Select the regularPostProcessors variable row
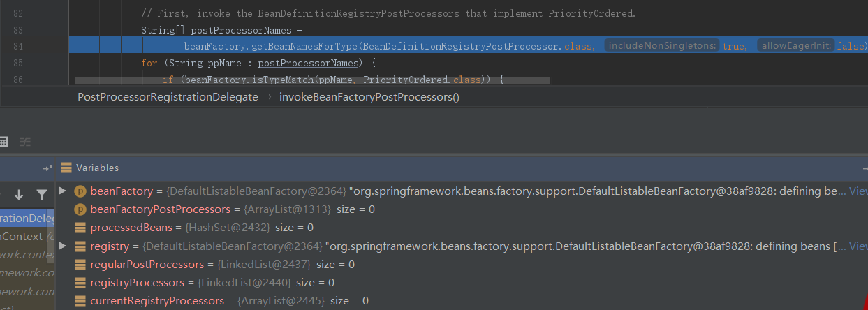Viewport: 868px width, 310px height. point(147,265)
